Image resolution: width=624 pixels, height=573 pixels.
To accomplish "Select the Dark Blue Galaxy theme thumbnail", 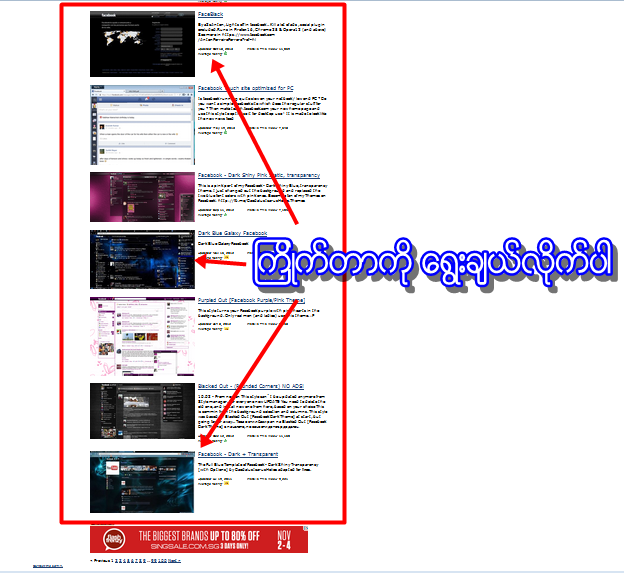I will tap(142, 259).
